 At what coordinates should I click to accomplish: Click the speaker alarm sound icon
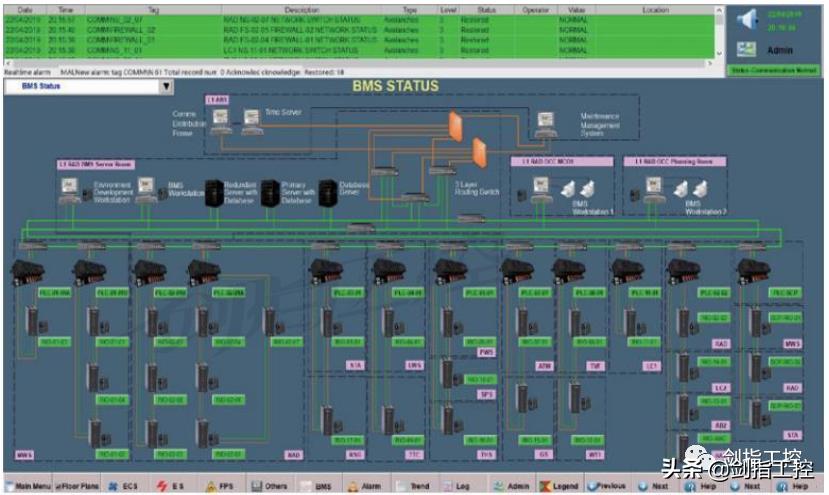click(x=745, y=19)
